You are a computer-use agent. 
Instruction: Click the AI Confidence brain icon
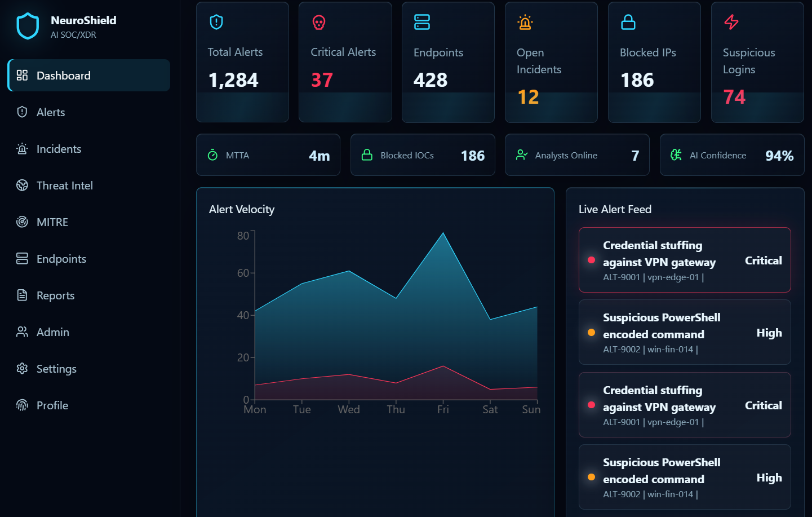[676, 155]
